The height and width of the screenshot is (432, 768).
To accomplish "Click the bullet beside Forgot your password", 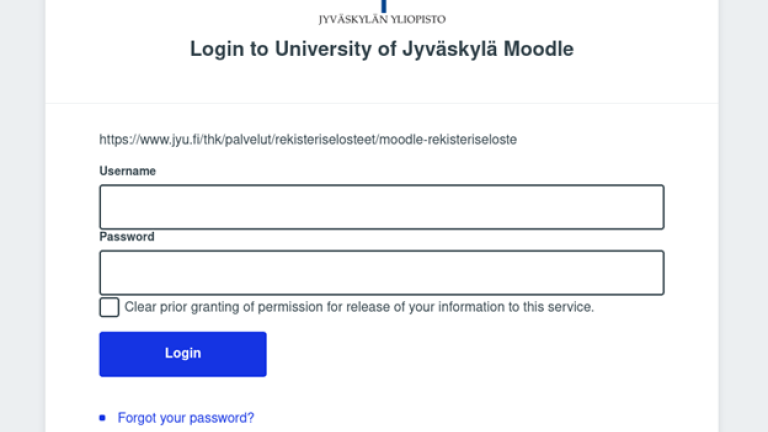I will 102,418.
